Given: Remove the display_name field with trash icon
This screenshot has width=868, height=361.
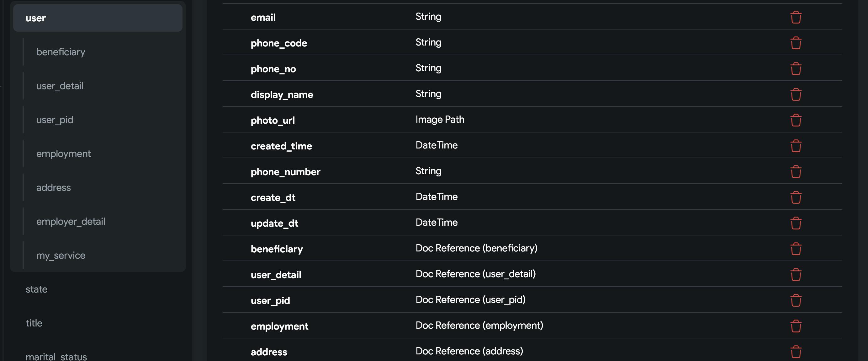Looking at the screenshot, I should pos(796,94).
